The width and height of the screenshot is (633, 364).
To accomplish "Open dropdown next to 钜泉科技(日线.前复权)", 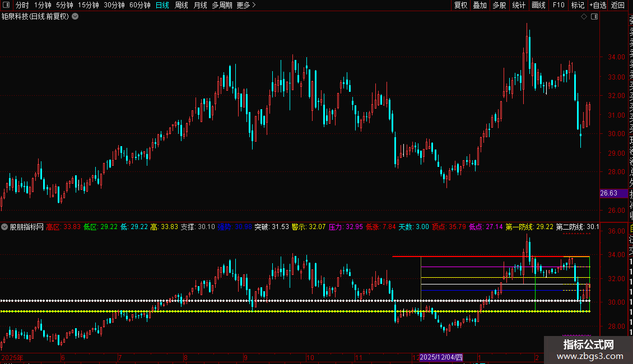I will [75, 17].
